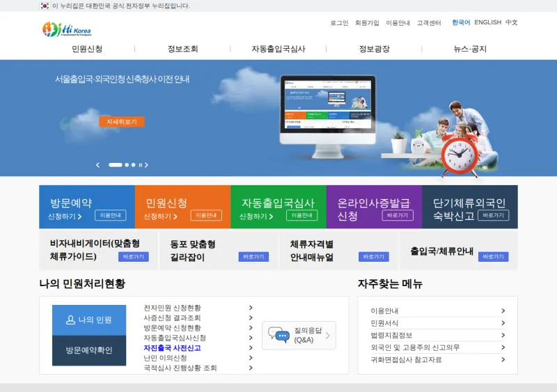This screenshot has height=392, width=557.
Task: Click chevron beside 자진출국 사전신고
Action: (x=251, y=348)
